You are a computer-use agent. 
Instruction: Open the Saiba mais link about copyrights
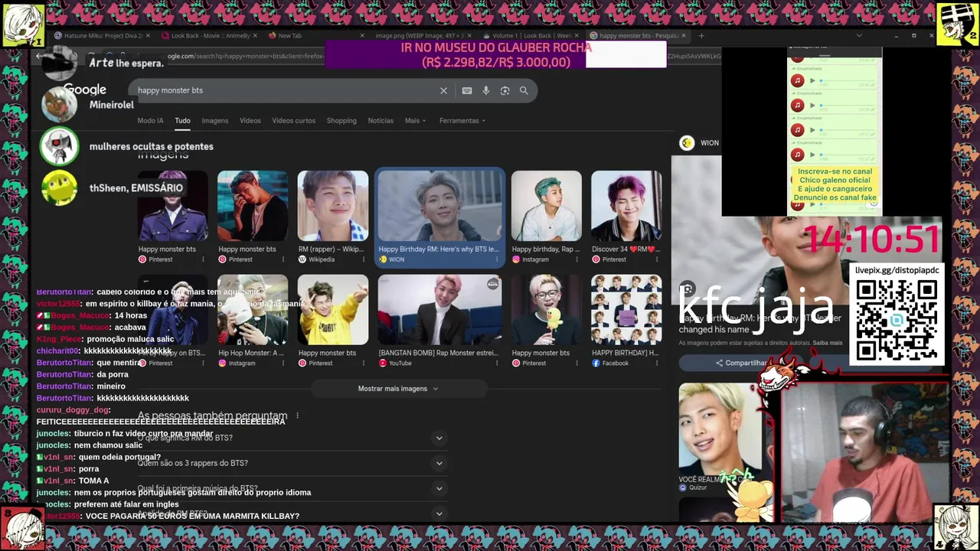827,343
